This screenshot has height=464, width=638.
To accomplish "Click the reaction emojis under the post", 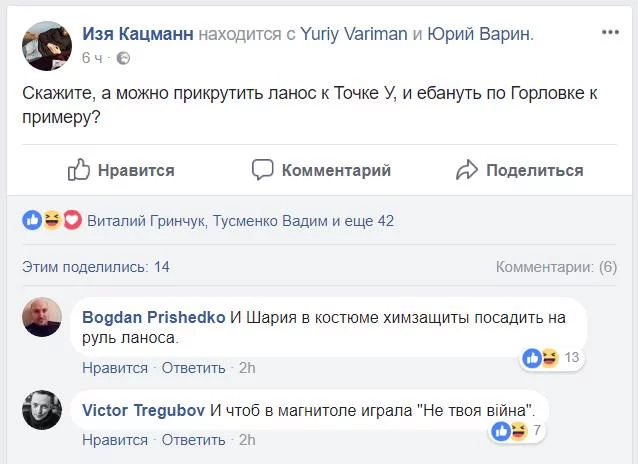I will [x=51, y=221].
